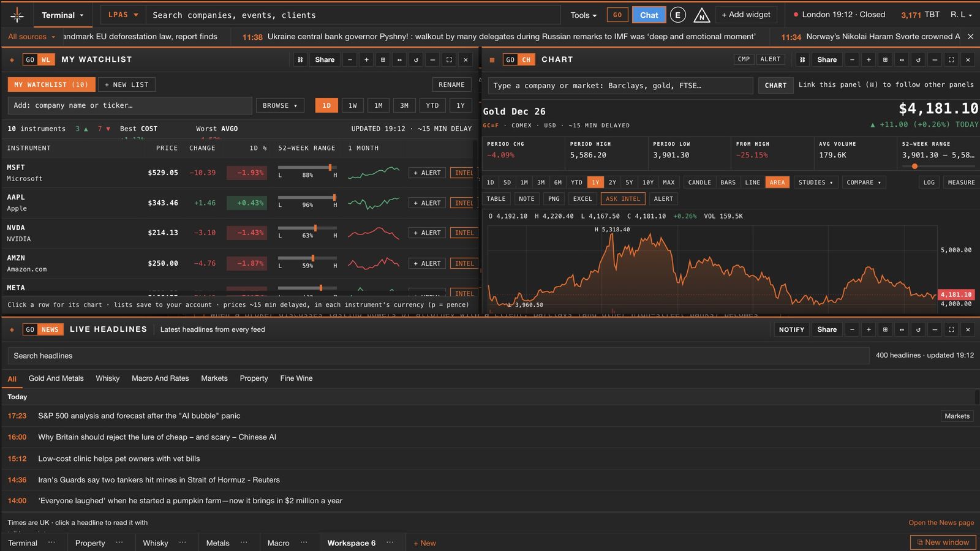This screenshot has height=551, width=980.
Task: Open the LPAS dropdown
Action: click(x=123, y=15)
